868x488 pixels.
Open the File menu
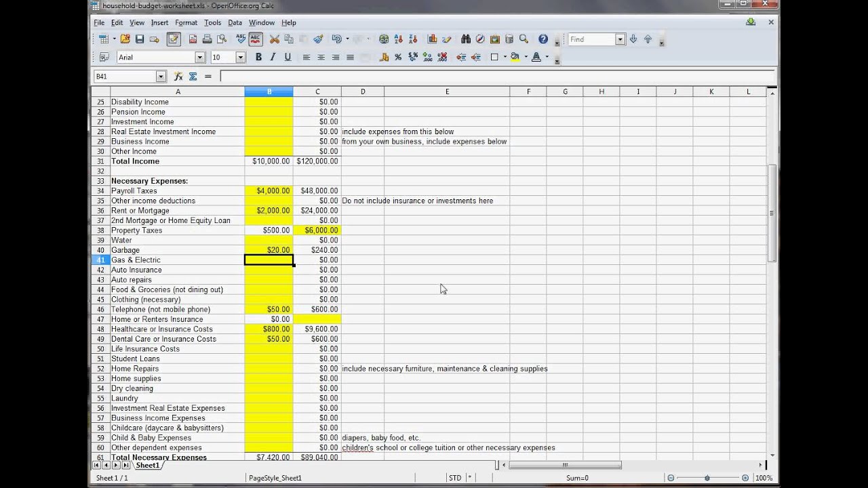pyautogui.click(x=99, y=22)
